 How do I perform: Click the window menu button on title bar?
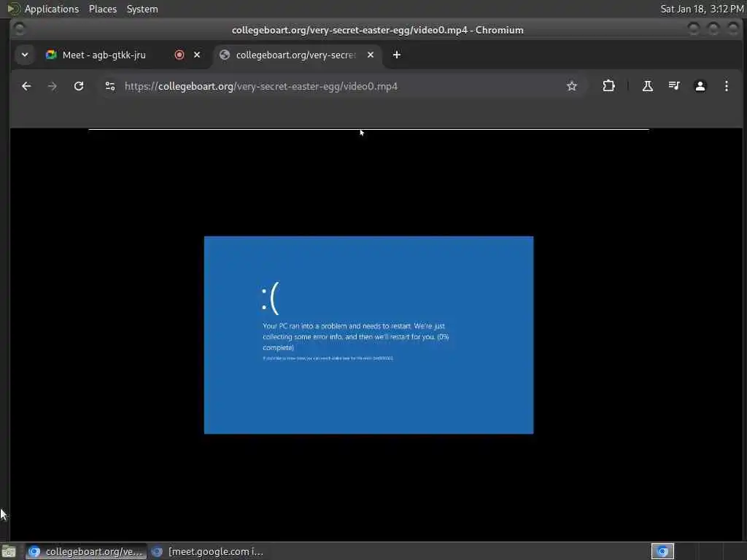point(19,29)
